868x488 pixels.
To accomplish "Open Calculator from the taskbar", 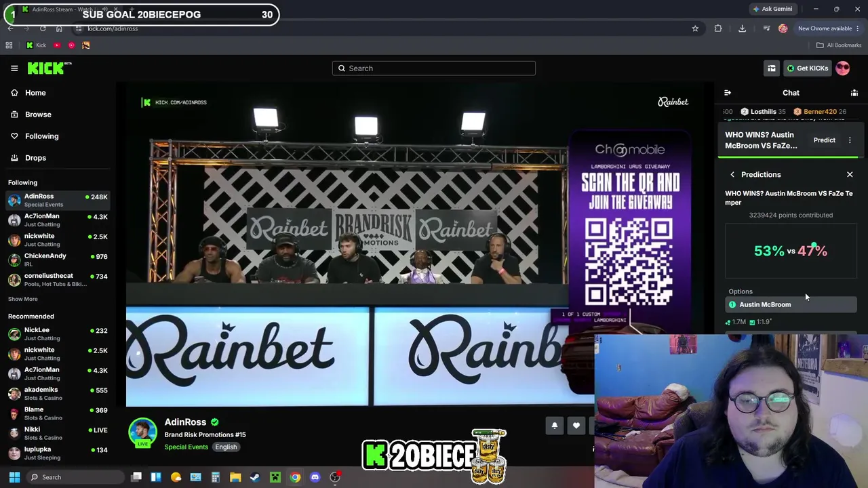I will coord(216,477).
